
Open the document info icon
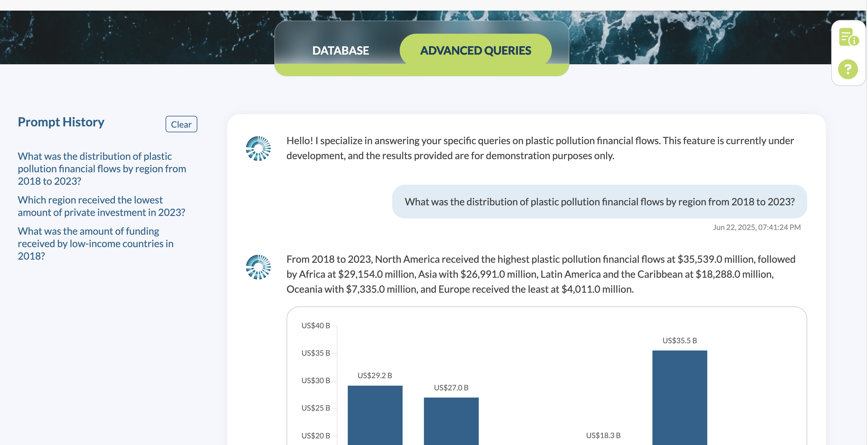click(848, 37)
